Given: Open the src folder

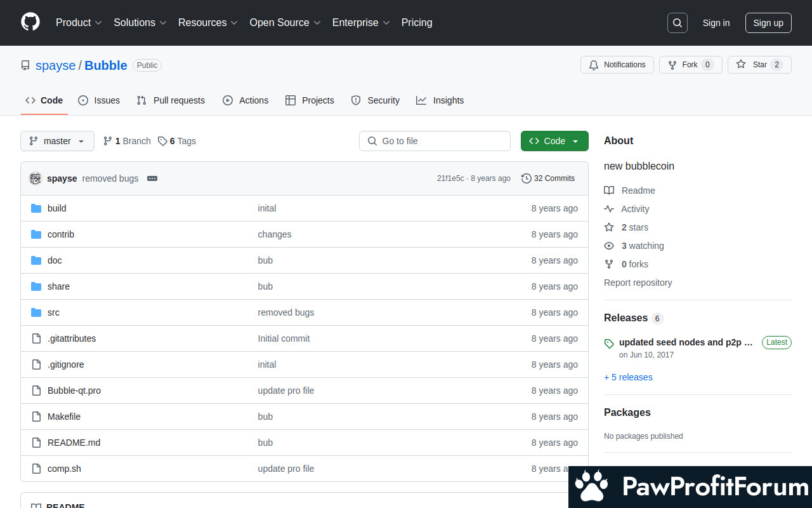Looking at the screenshot, I should pos(53,312).
